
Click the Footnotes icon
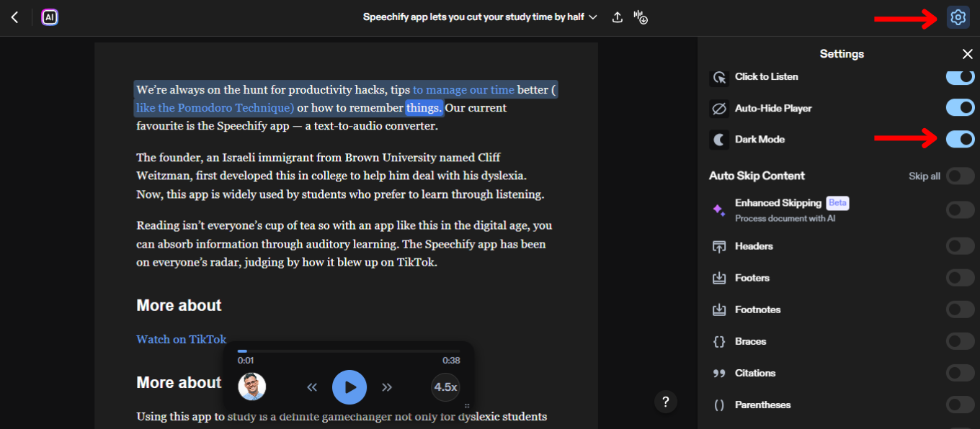pos(718,310)
